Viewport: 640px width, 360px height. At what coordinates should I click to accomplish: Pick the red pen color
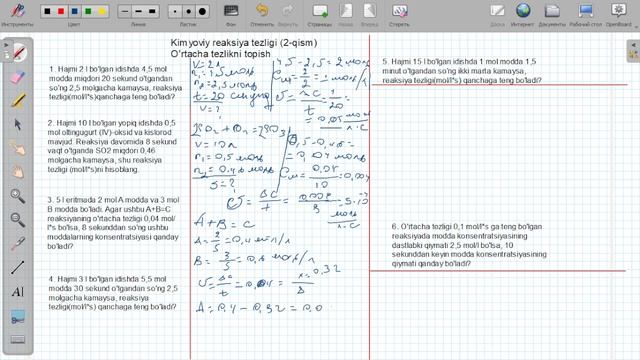pyautogui.click(x=61, y=11)
